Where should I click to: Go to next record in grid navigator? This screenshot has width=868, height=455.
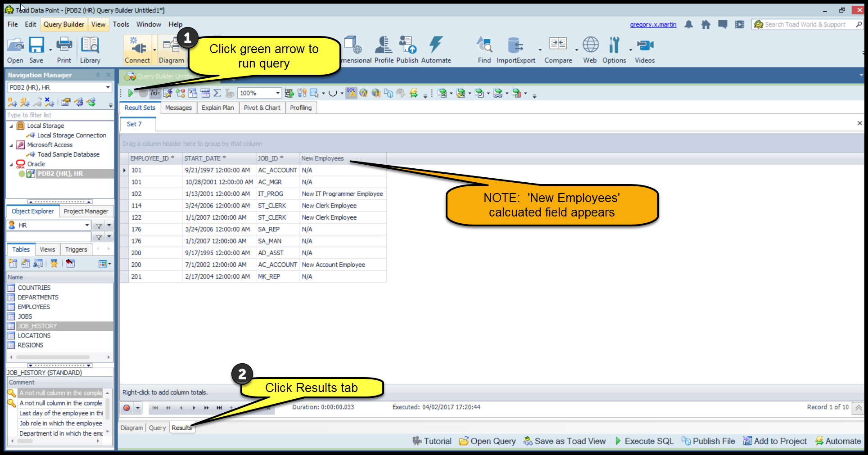click(x=194, y=408)
